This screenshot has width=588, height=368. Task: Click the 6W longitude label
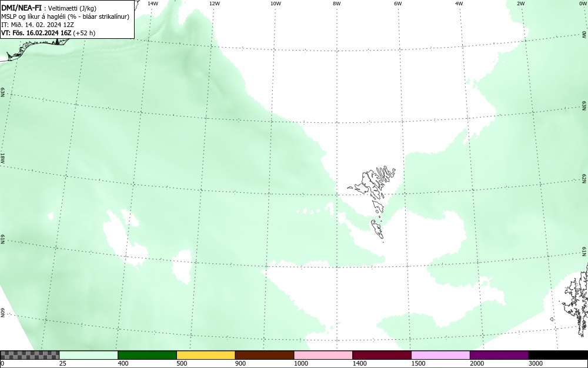pos(398,4)
